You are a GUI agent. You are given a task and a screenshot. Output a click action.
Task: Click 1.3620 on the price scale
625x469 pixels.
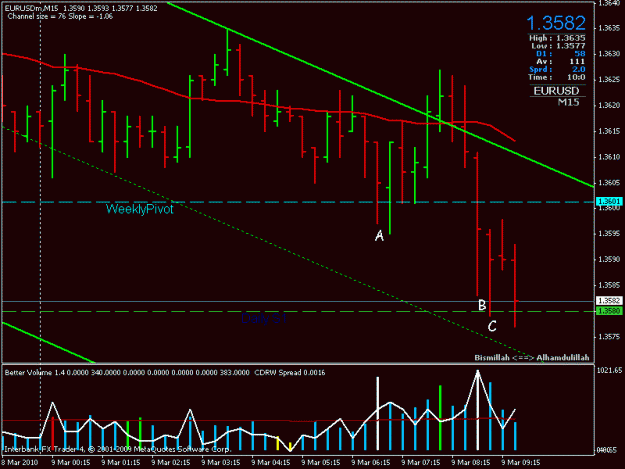point(609,106)
